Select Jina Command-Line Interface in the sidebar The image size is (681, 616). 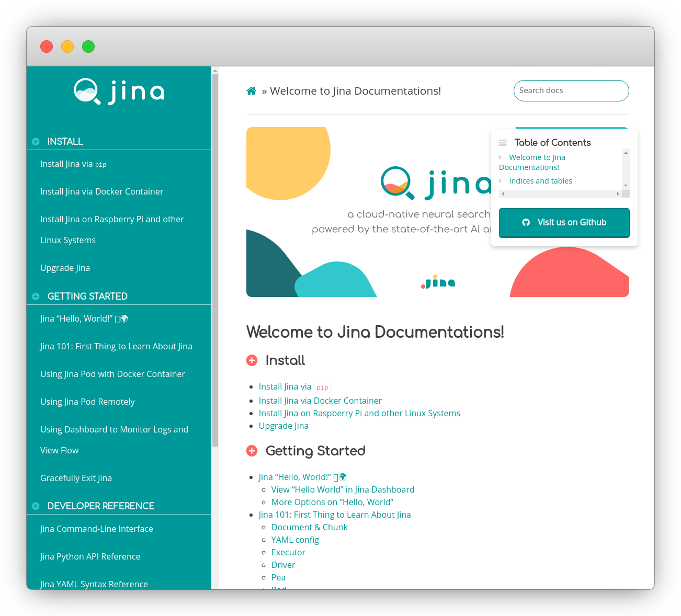96,529
